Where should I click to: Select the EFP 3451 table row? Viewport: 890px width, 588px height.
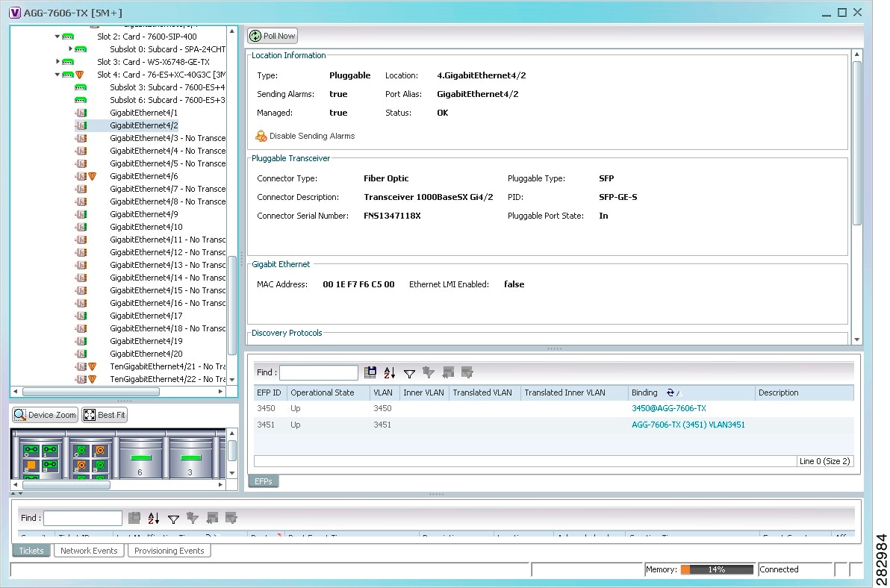(553, 425)
